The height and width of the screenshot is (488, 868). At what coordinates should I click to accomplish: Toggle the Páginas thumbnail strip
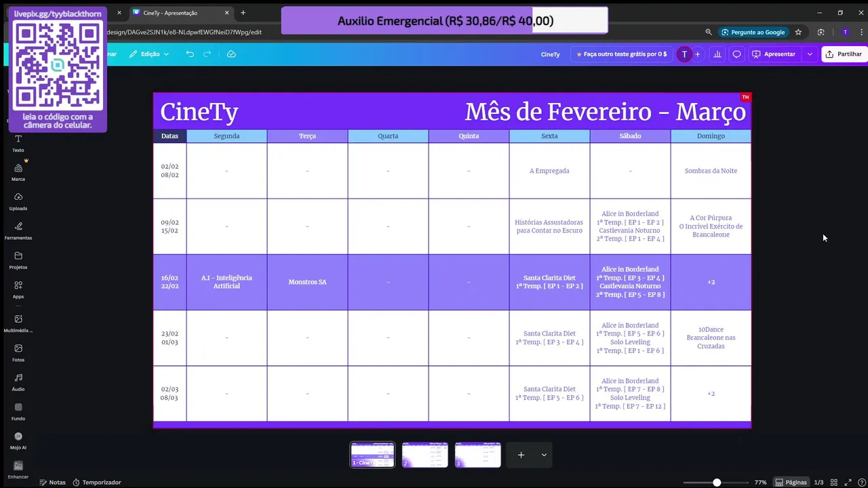[x=791, y=483]
